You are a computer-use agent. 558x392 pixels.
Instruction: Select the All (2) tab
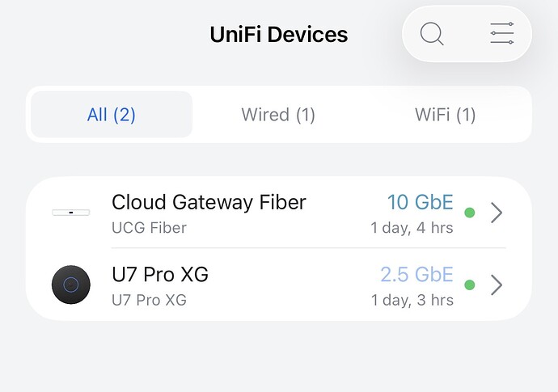[x=112, y=115]
